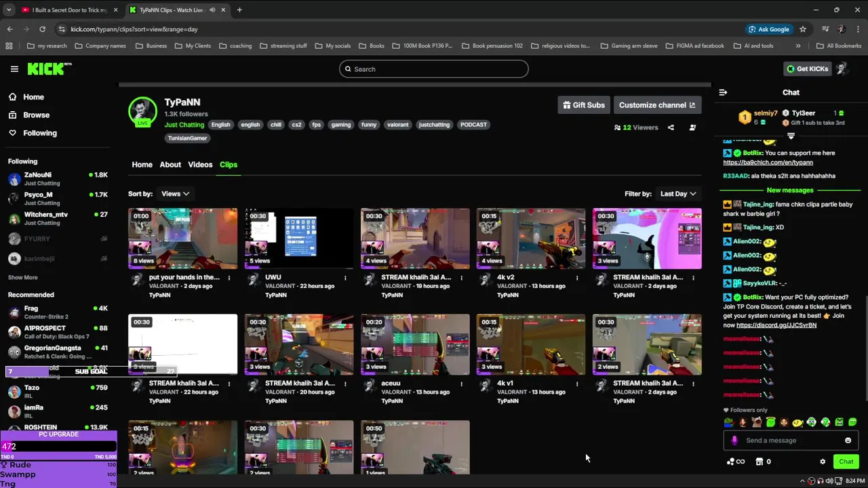Open the Books bookmark folder
The image size is (868, 488).
click(x=371, y=46)
